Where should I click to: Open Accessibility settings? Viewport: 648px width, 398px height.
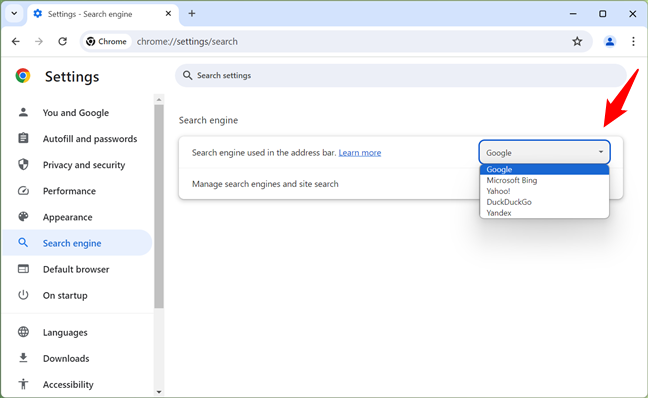(77, 384)
